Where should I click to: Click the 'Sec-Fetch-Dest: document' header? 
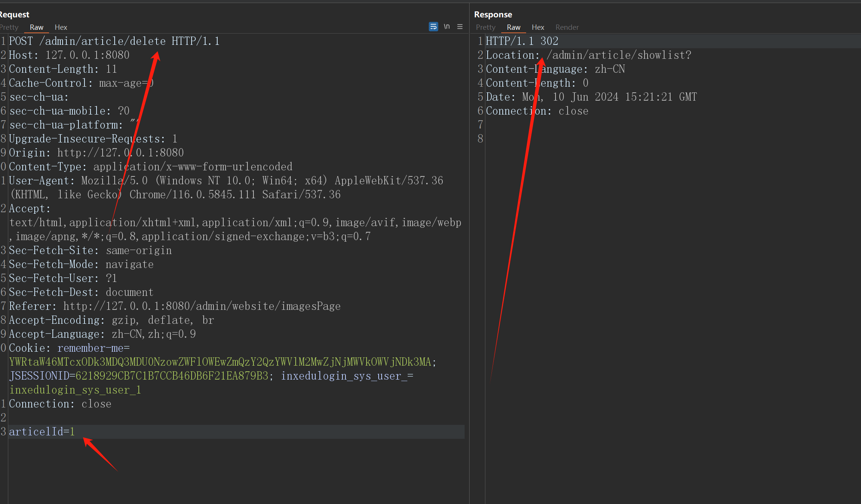coord(81,292)
